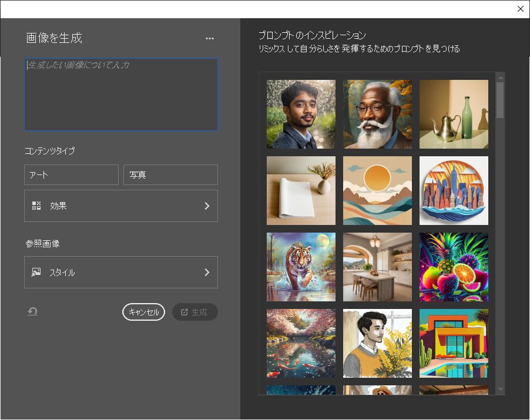
Task: Click the gallery scroll up arrow
Action: [501, 78]
